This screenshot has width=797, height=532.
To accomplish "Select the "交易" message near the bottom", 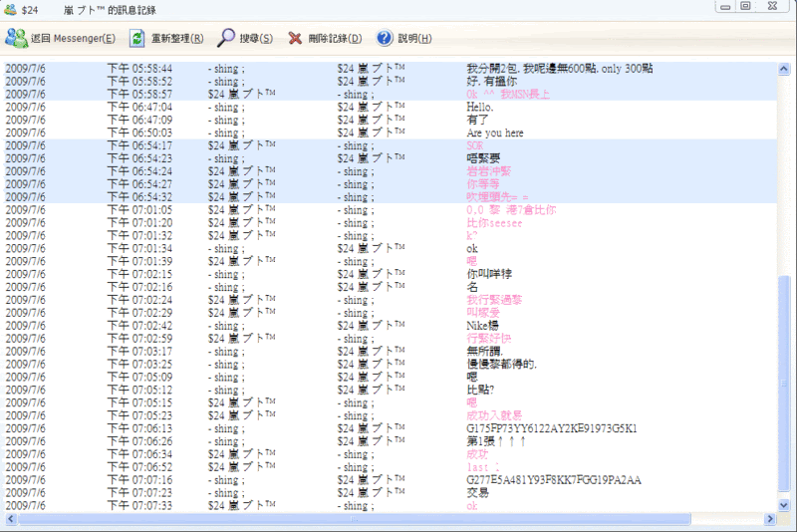I will [x=477, y=493].
